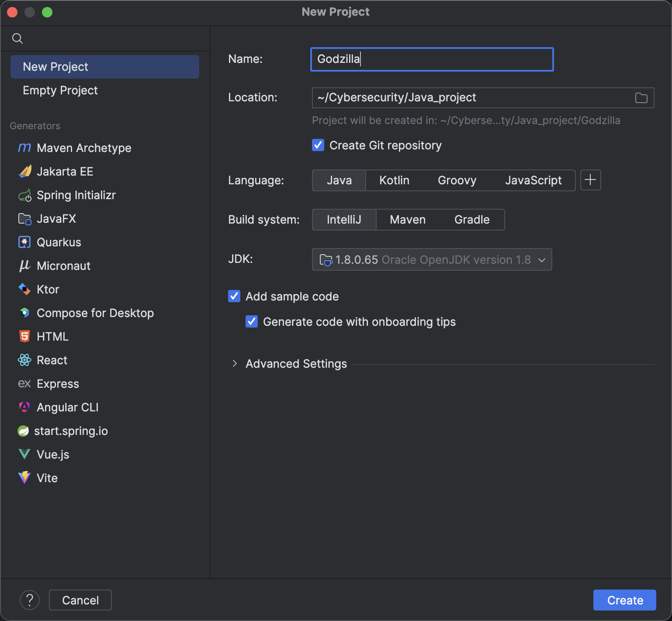Image resolution: width=672 pixels, height=621 pixels.
Task: Choose Gradle as the build system
Action: [472, 220]
